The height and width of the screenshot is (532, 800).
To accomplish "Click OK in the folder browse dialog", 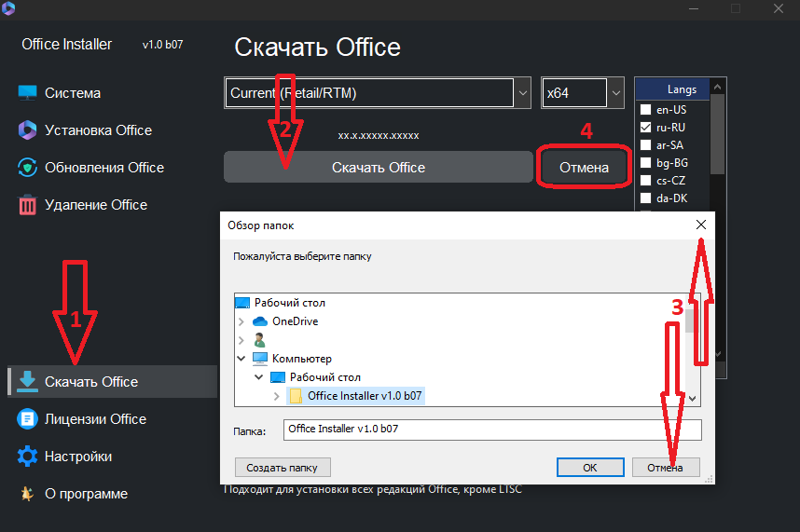I will pos(589,467).
